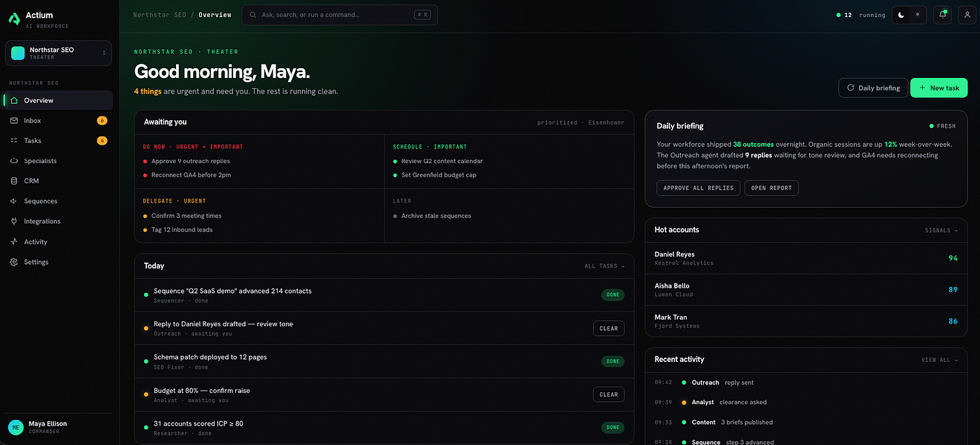
Task: Switch to light mode with the sun
Action: (x=917, y=15)
